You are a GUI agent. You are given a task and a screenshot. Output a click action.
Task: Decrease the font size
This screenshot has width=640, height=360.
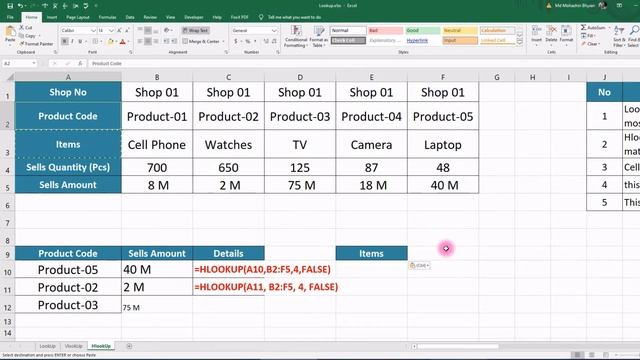pyautogui.click(x=127, y=31)
